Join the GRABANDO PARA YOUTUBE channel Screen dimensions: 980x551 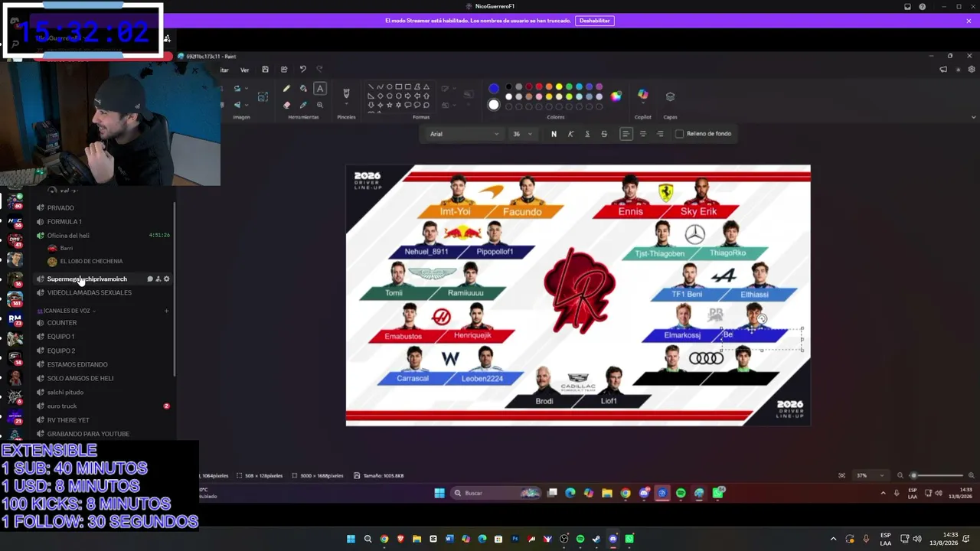tap(88, 434)
